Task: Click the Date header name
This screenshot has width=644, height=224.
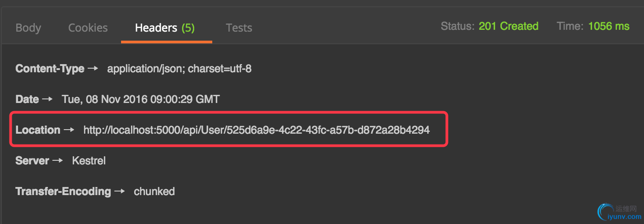Action: click(27, 99)
